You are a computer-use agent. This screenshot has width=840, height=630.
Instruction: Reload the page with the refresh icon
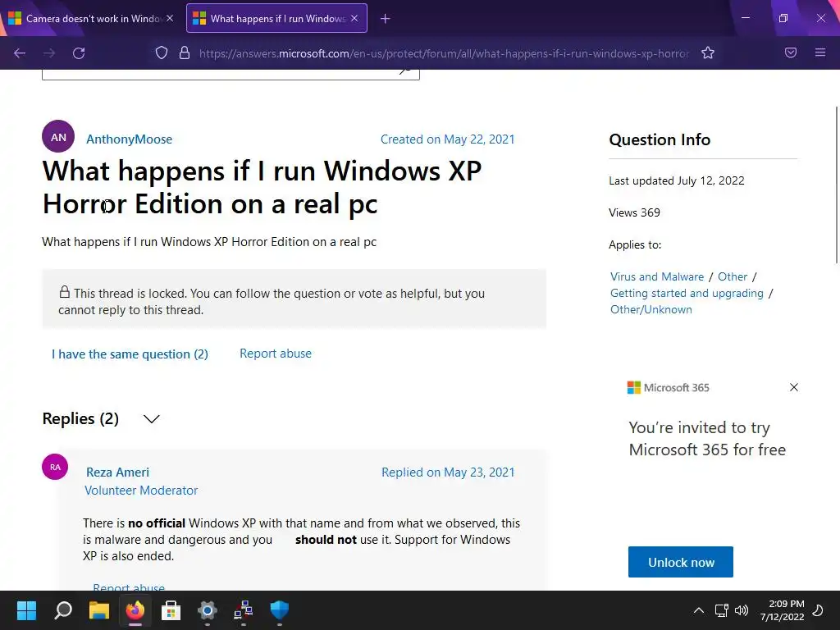coord(79,53)
